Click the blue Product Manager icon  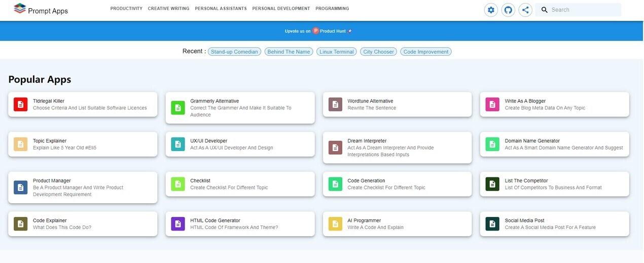click(20, 187)
